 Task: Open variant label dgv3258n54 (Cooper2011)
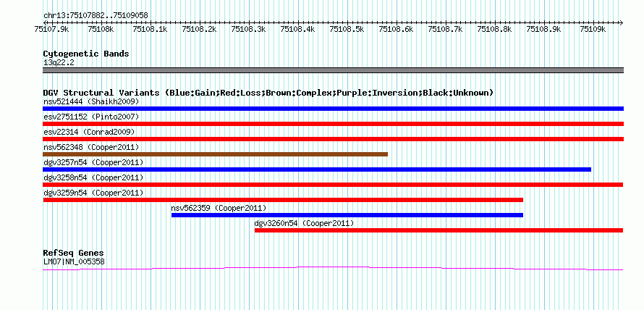tap(93, 177)
